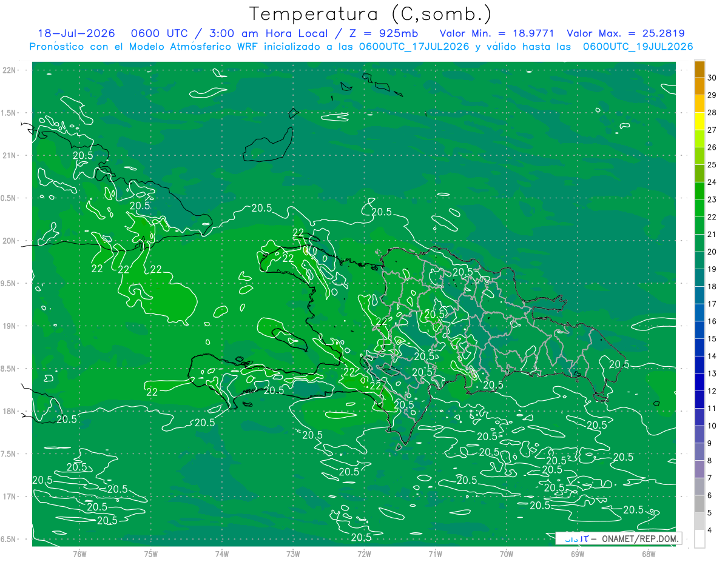Click the purple colorbar segment between 8 and 9
728x562 pixels.
pos(699,452)
